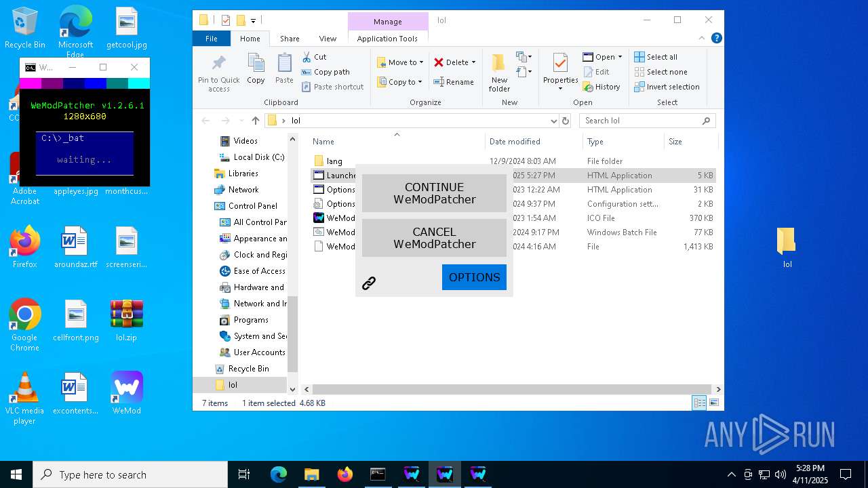This screenshot has width=868, height=488.
Task: Open the Move to dropdown
Action: (x=400, y=62)
